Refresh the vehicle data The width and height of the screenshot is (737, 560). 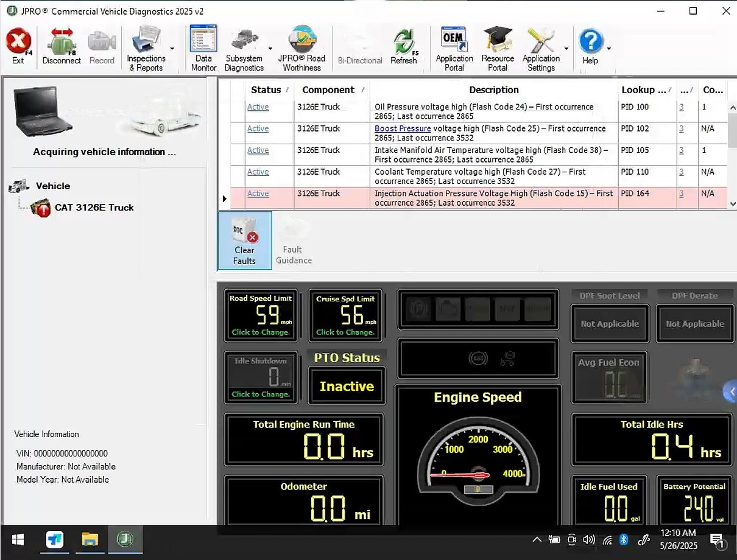tap(404, 47)
